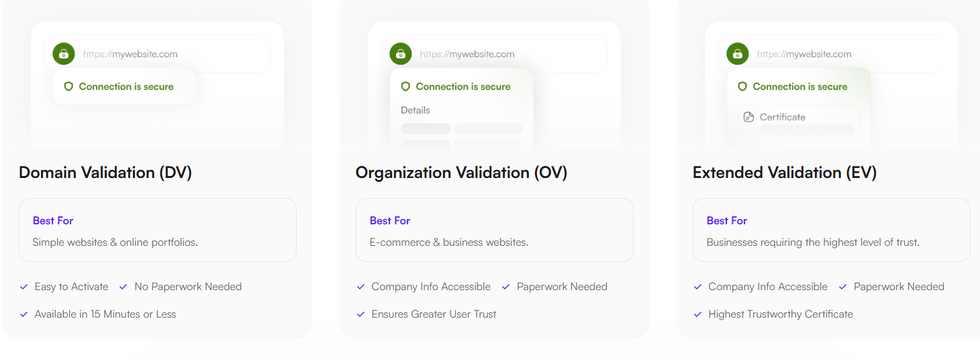Click Best For box about E-commerce websites
Screen dimensions: 980x360
(495, 230)
